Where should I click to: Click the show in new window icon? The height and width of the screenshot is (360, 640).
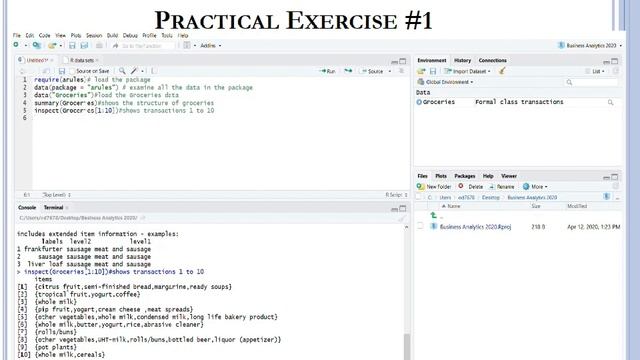coord(46,71)
